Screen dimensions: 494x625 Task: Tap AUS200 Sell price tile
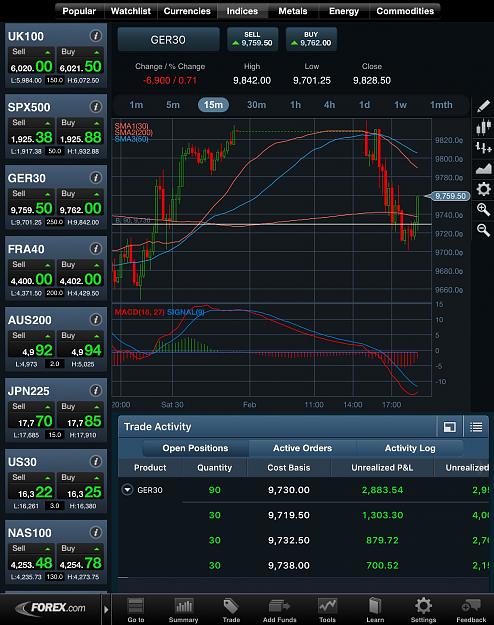click(32, 345)
